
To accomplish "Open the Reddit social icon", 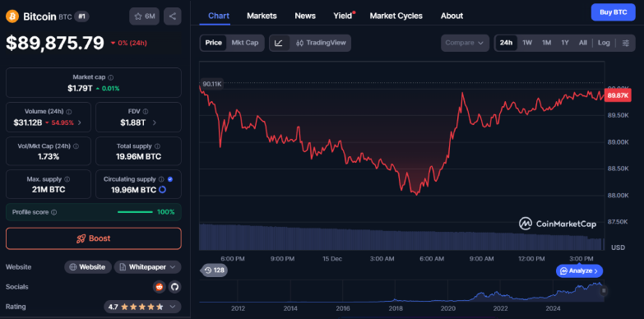I will coord(159,287).
